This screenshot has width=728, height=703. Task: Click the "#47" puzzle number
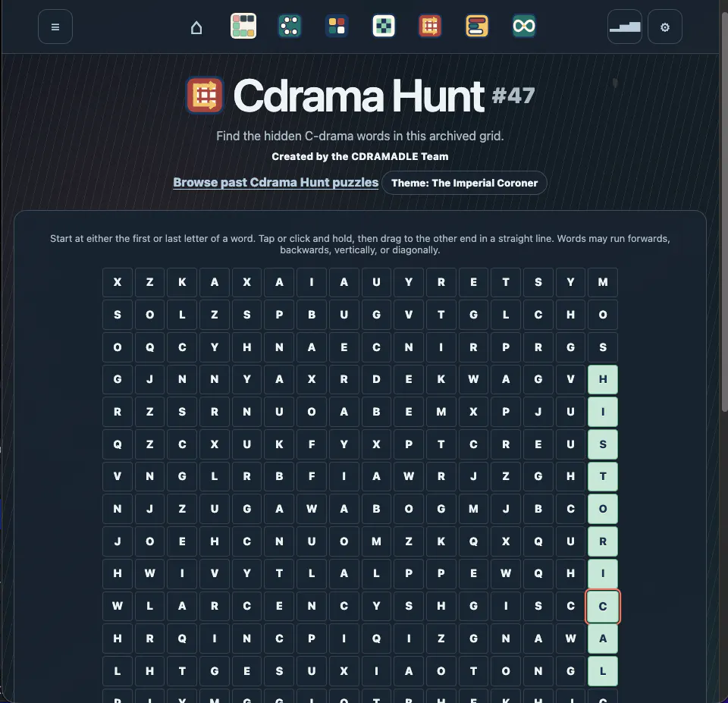(513, 96)
